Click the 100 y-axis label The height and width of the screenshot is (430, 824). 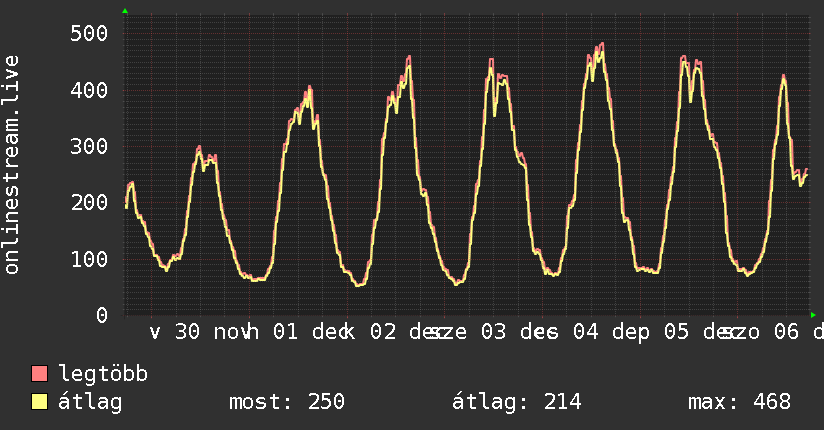[x=89, y=259]
